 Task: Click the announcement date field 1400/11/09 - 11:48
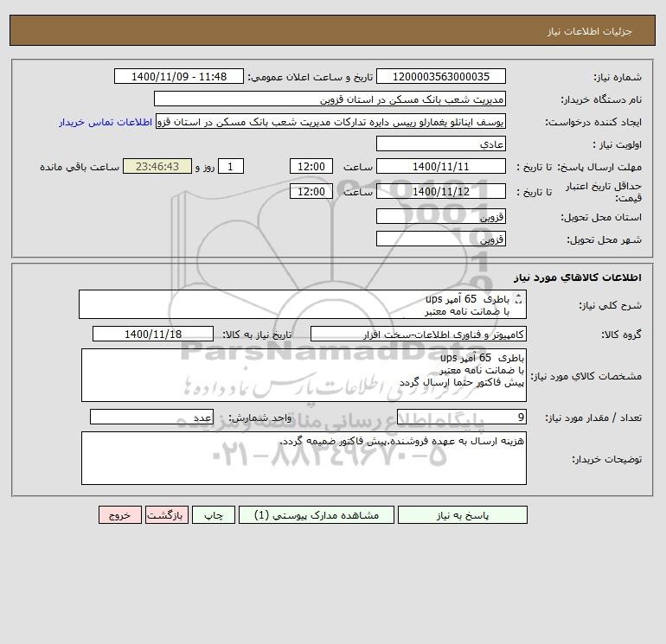point(179,76)
